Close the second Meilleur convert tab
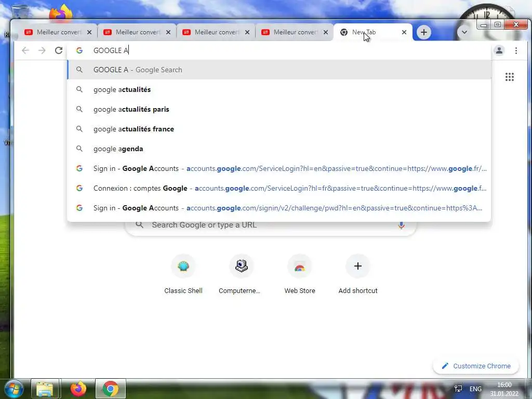The width and height of the screenshot is (532, 399). click(x=168, y=32)
